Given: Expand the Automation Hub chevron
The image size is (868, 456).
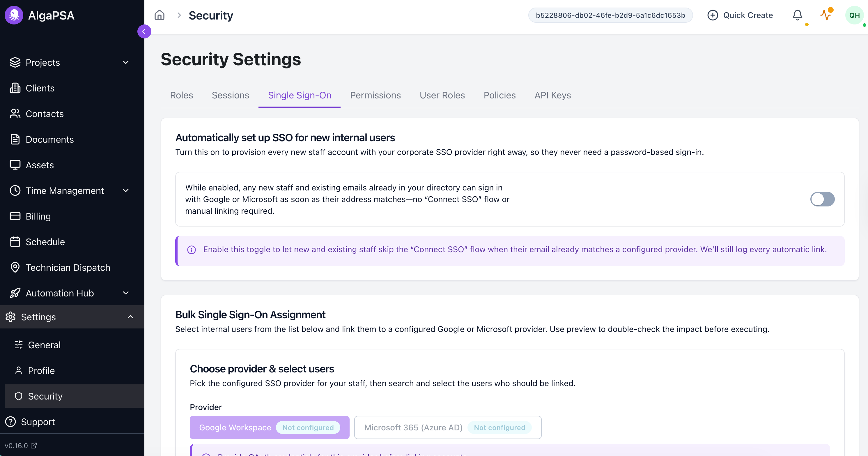Looking at the screenshot, I should pos(126,293).
